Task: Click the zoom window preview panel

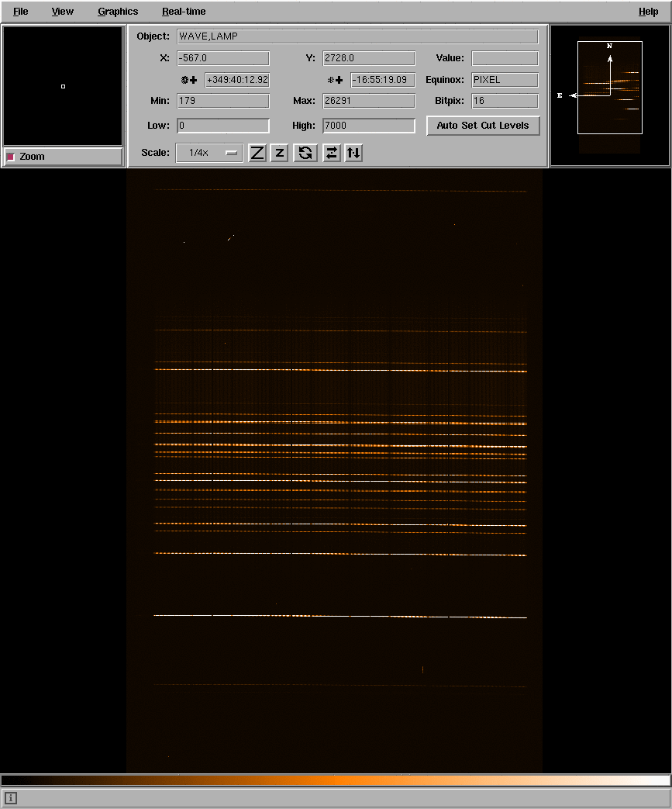Action: pos(63,86)
